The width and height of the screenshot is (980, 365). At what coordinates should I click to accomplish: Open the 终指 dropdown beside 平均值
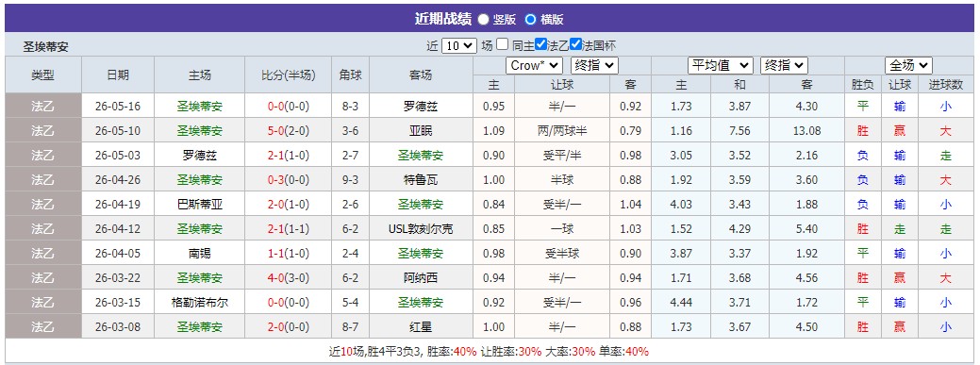785,65
